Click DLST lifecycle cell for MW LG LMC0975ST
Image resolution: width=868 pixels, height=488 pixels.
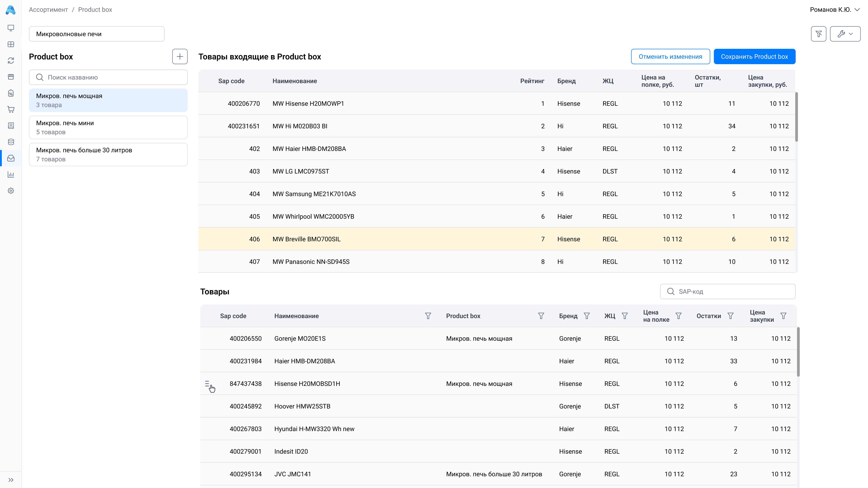pos(610,171)
